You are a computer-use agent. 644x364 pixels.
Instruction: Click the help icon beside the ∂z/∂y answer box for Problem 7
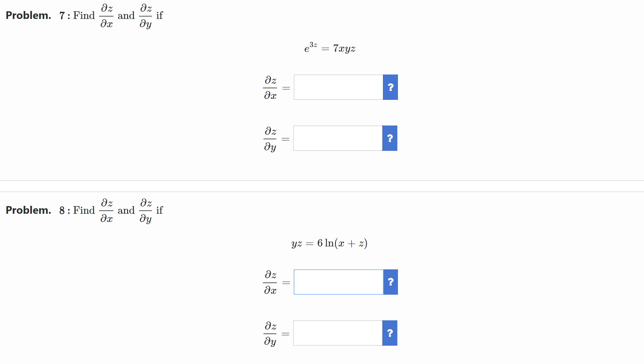pyautogui.click(x=390, y=138)
